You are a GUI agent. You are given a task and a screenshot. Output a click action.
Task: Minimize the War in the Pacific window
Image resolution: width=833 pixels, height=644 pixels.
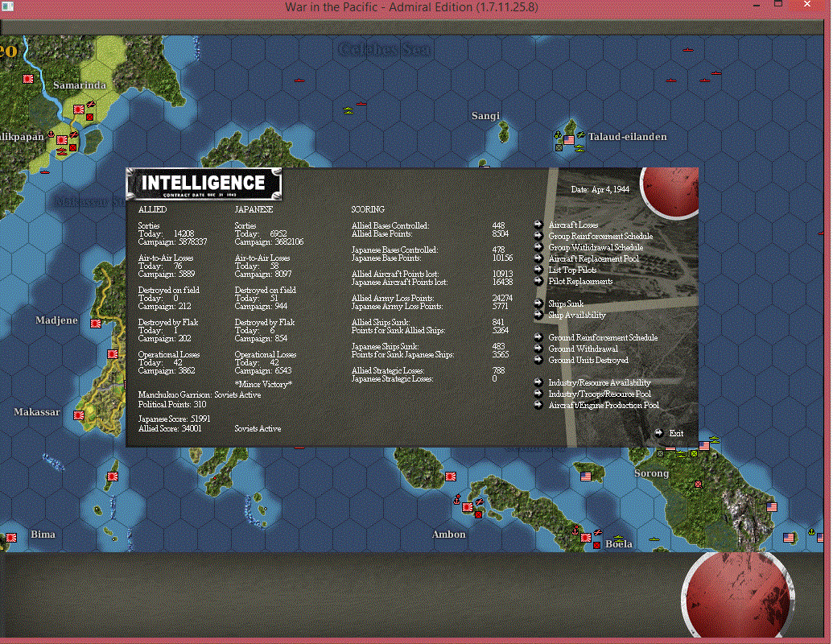pos(757,6)
